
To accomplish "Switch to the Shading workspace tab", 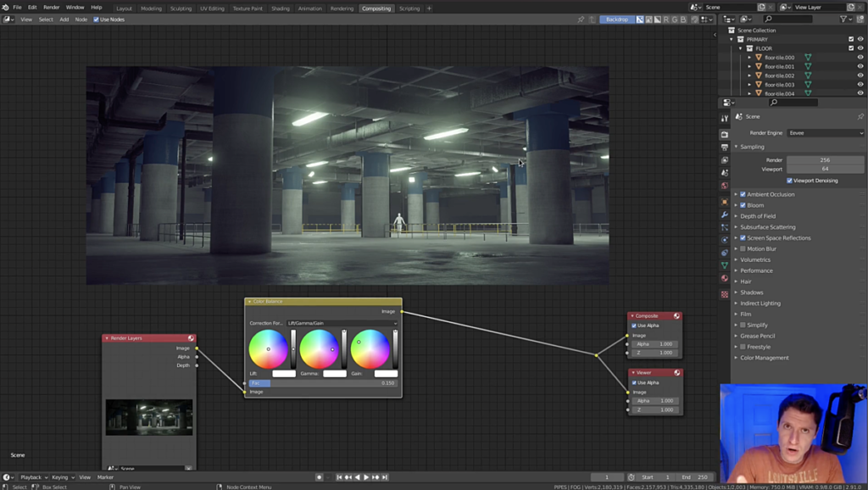I will click(x=280, y=8).
